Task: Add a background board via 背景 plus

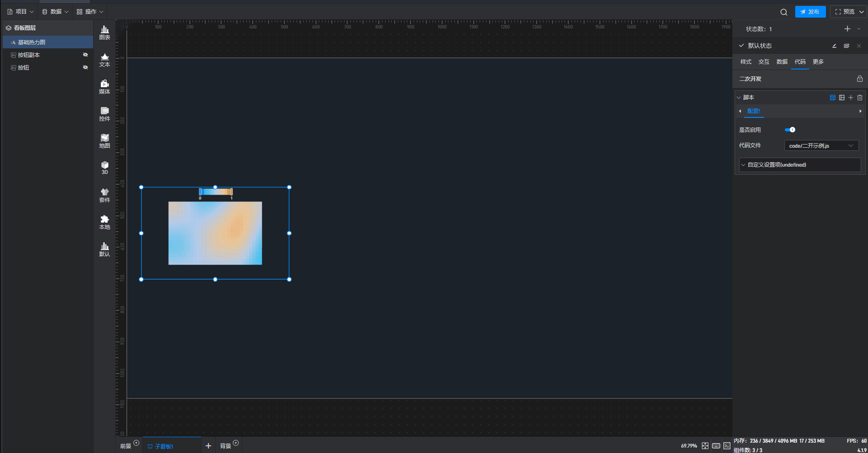Action: click(236, 443)
